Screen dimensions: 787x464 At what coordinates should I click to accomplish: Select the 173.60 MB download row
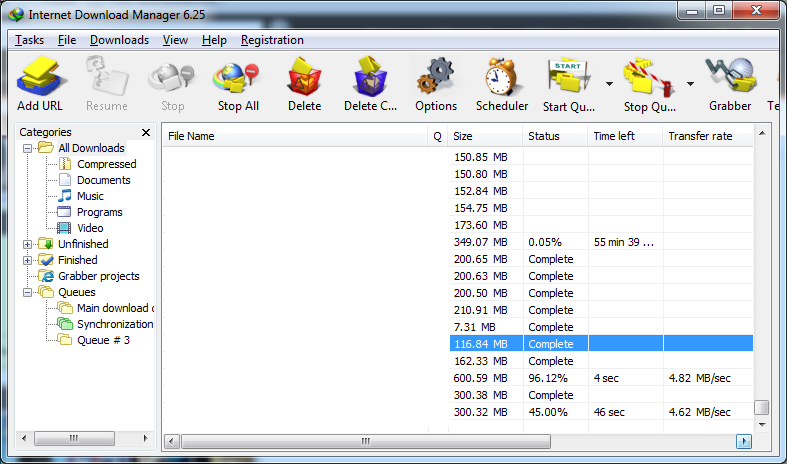coord(458,225)
